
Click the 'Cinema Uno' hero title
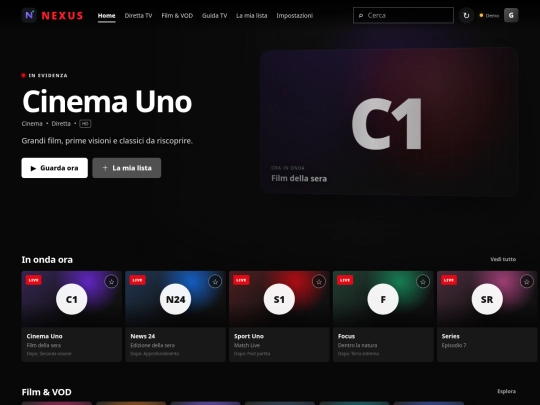pyautogui.click(x=107, y=102)
